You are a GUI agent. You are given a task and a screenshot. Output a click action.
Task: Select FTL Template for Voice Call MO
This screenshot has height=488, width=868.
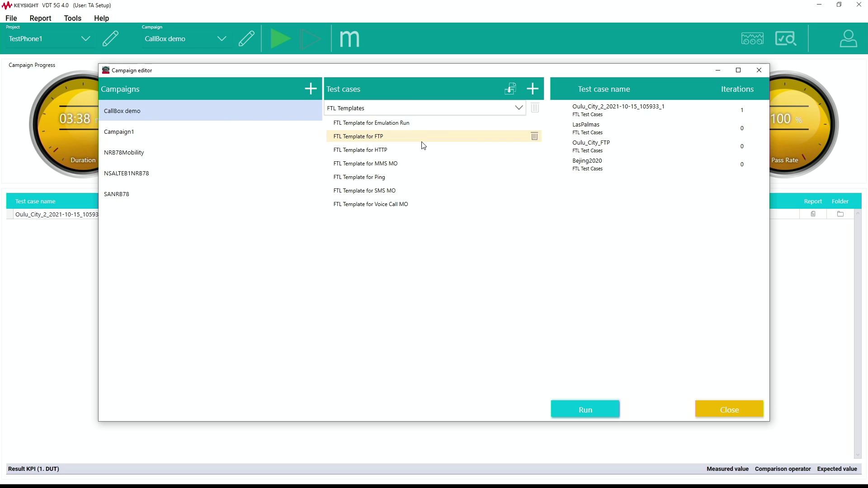[x=370, y=204]
